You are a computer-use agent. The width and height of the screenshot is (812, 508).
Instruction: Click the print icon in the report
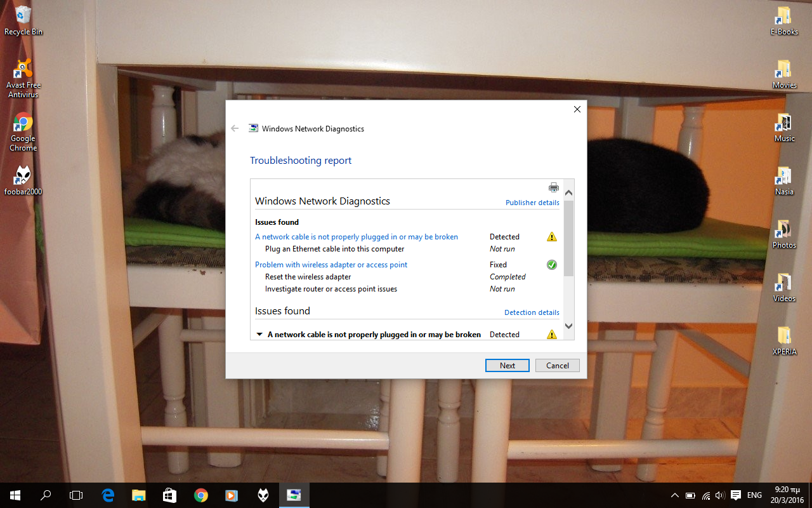pos(553,187)
